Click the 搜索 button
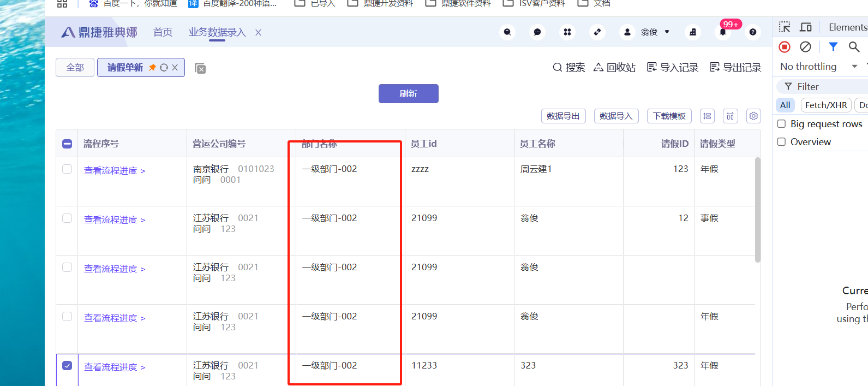The width and height of the screenshot is (868, 386). 569,68
